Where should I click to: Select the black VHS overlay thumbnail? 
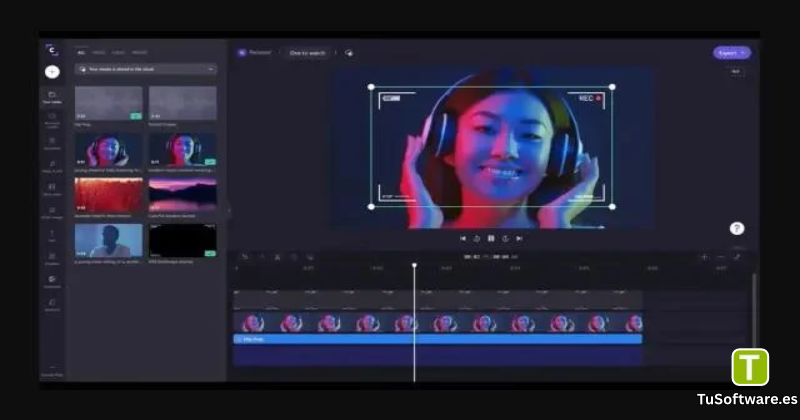(183, 240)
